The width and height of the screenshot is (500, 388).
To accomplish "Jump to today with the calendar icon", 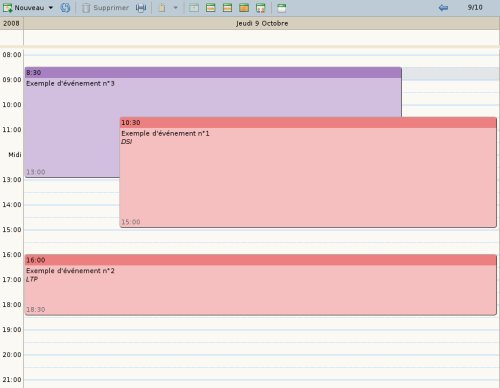I will [x=282, y=8].
